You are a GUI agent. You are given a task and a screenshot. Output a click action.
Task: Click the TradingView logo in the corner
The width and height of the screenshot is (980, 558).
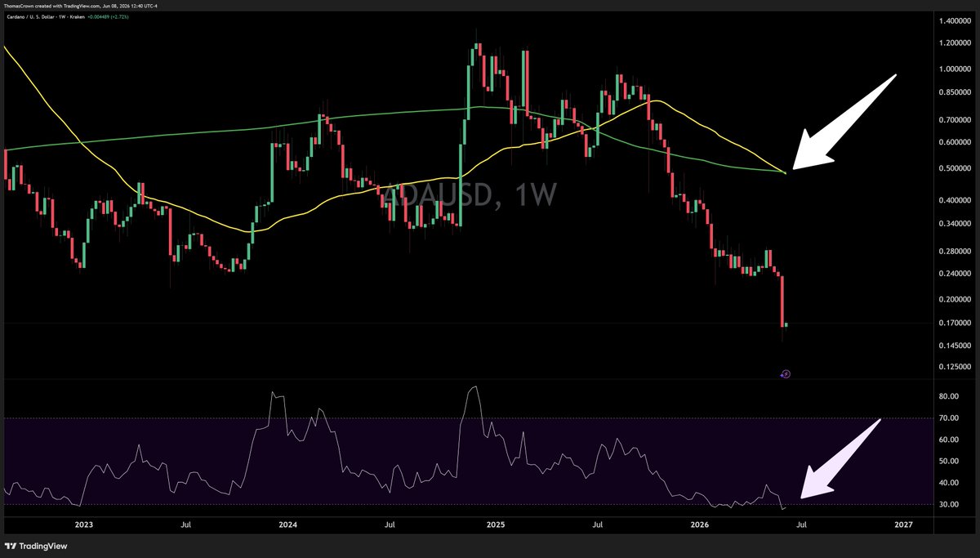[38, 546]
